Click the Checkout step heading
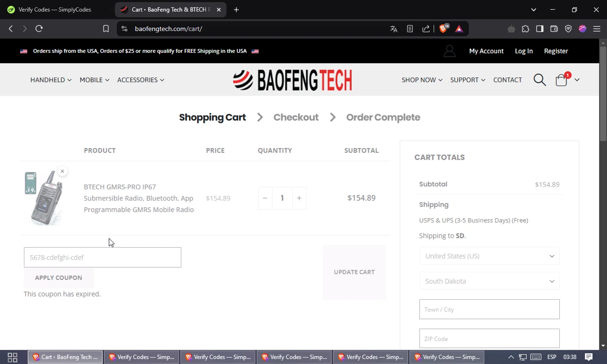Viewport: 607px width, 364px height. (x=296, y=117)
